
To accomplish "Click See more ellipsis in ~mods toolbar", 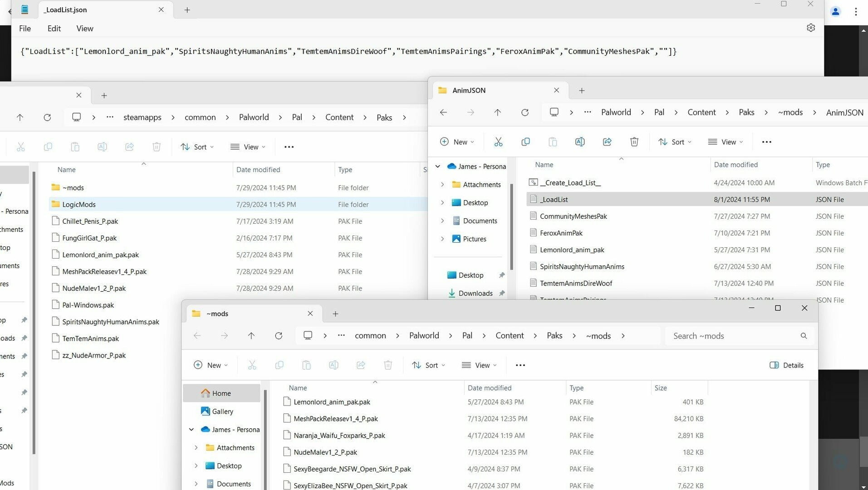I will (520, 365).
